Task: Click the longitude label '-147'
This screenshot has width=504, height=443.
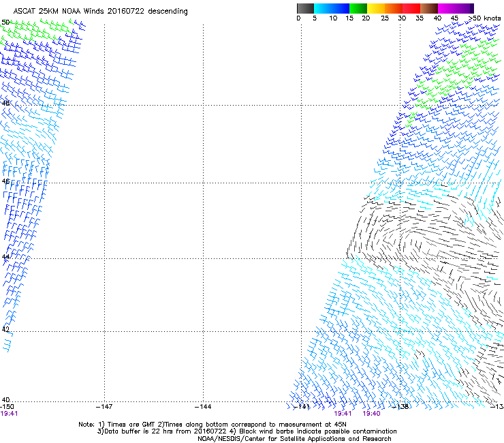Action: click(104, 407)
